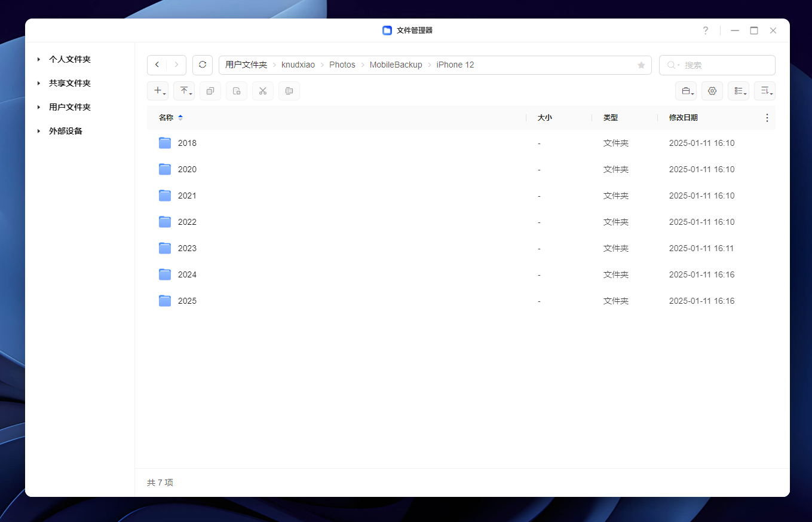Go forward with the right arrow button
Screen dimensions: 812x522
coord(176,65)
